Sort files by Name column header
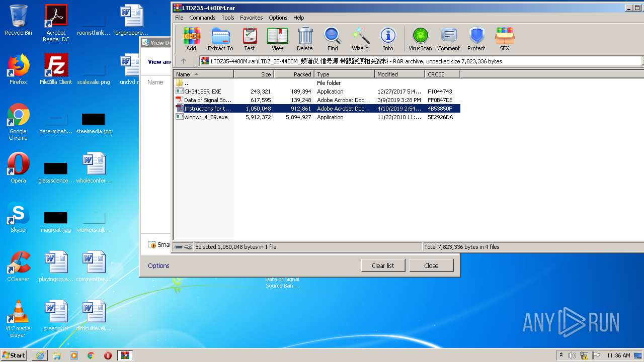Image resolution: width=644 pixels, height=362 pixels. [x=203, y=74]
